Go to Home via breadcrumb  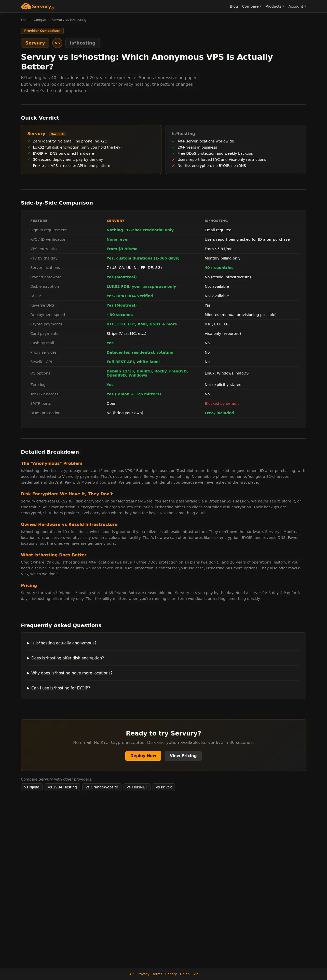[x=25, y=20]
